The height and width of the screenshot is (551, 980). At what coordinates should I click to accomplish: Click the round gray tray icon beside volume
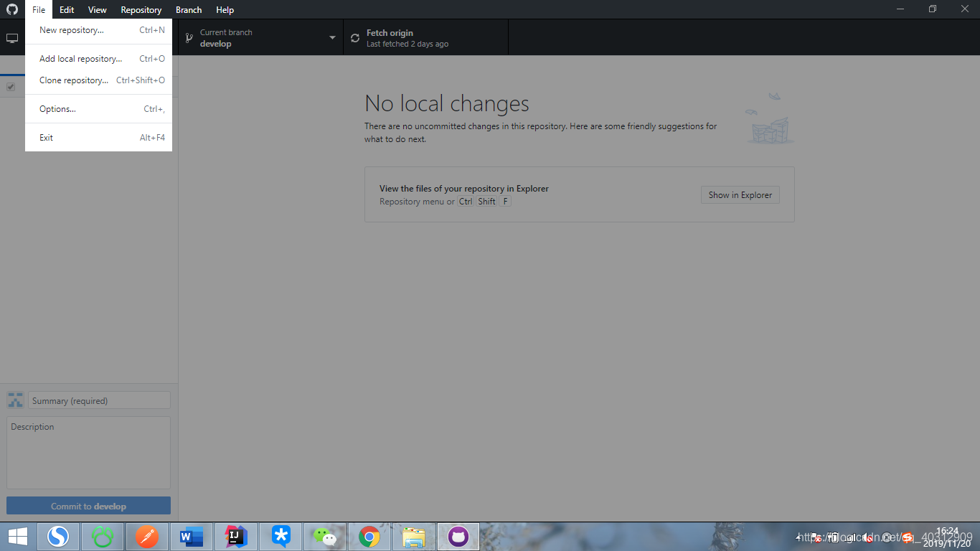(x=887, y=537)
